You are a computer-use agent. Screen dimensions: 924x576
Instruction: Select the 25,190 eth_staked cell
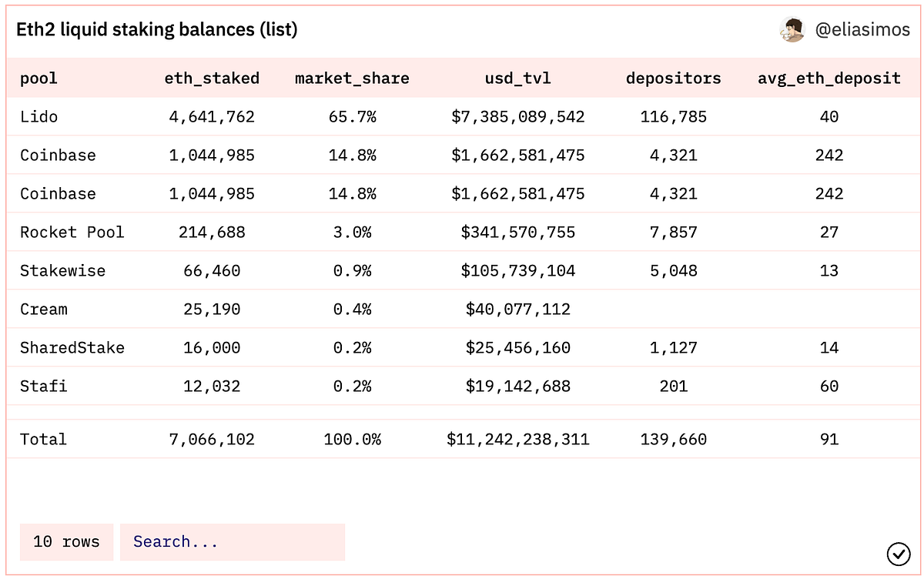tap(212, 310)
